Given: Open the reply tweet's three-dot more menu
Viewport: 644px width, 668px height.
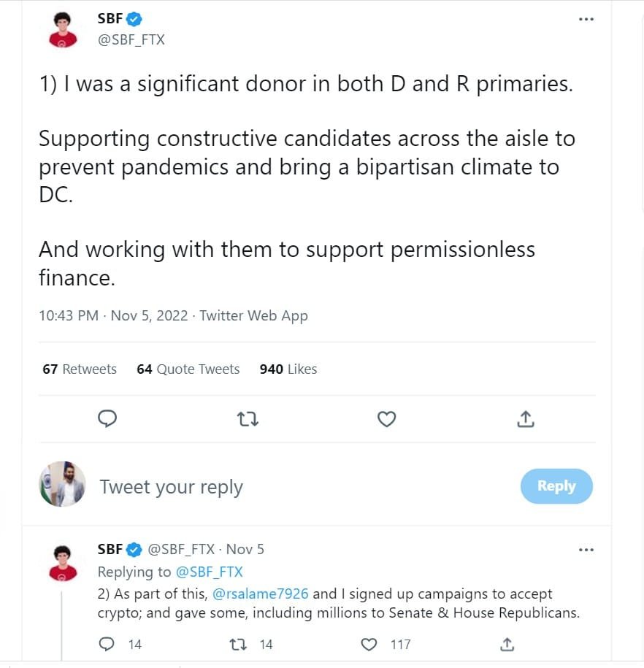Looking at the screenshot, I should (586, 549).
